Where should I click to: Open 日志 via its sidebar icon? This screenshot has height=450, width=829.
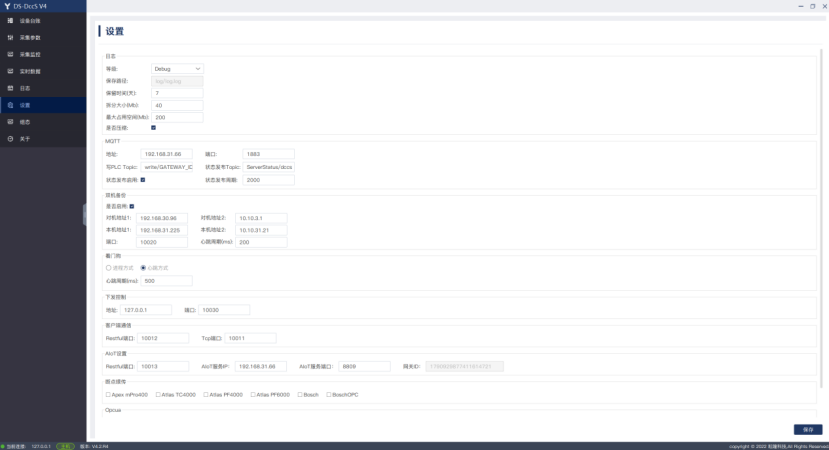pos(10,88)
